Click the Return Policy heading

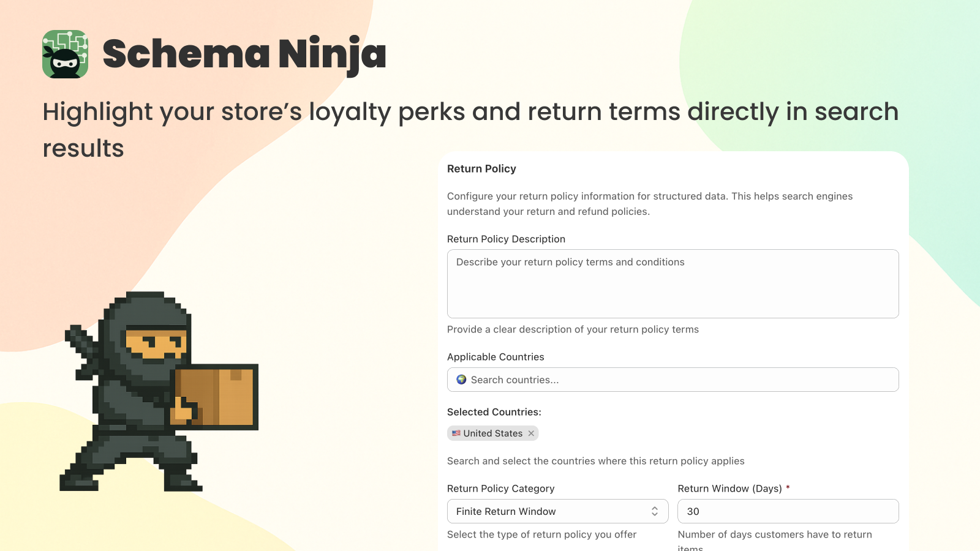tap(481, 168)
